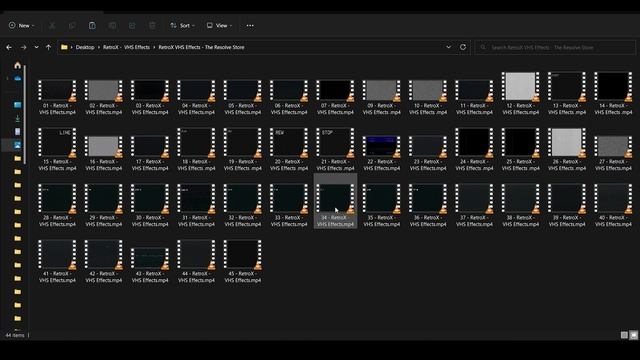Click file name 24 - RetroX - VHS Effects.mp4
640x360 pixels.
(x=474, y=165)
